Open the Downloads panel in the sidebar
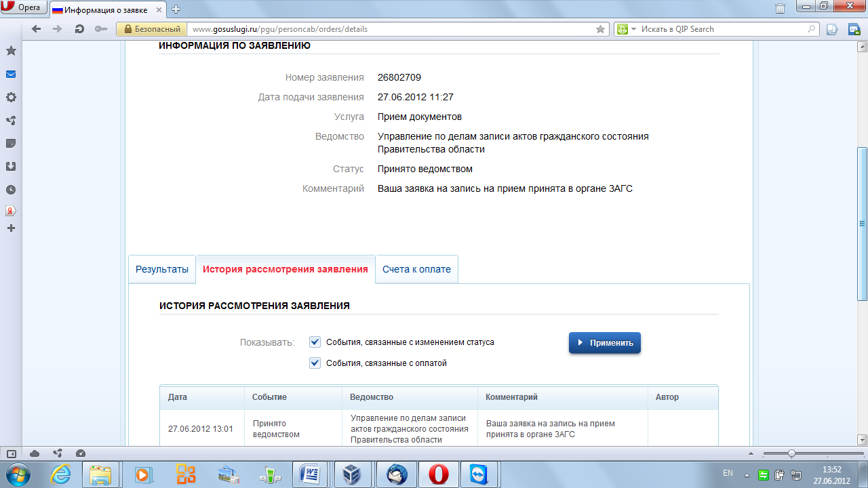 click(x=11, y=166)
